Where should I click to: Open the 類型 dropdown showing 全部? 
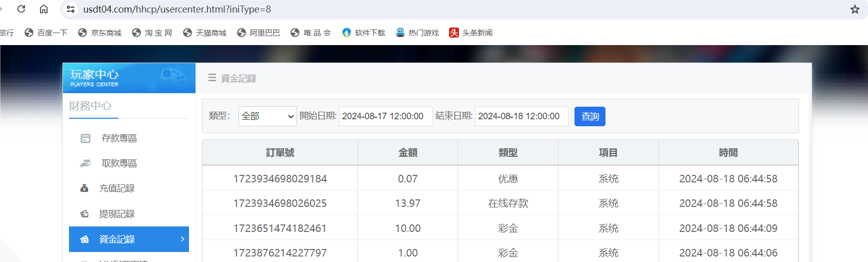[267, 116]
